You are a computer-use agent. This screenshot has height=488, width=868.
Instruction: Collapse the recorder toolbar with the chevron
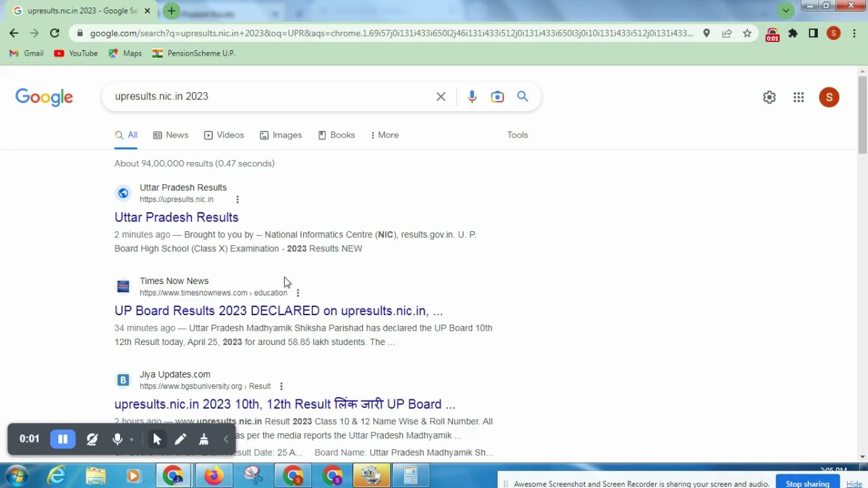click(226, 439)
